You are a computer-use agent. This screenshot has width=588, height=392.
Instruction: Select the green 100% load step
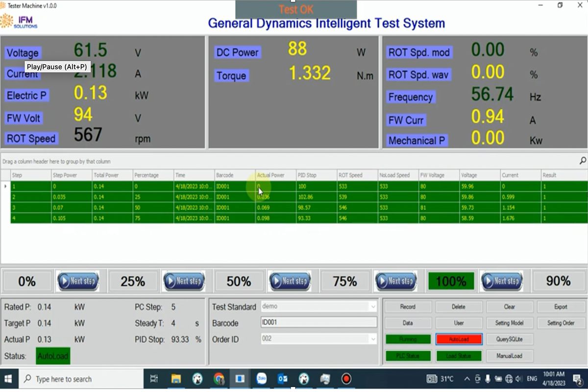451,281
